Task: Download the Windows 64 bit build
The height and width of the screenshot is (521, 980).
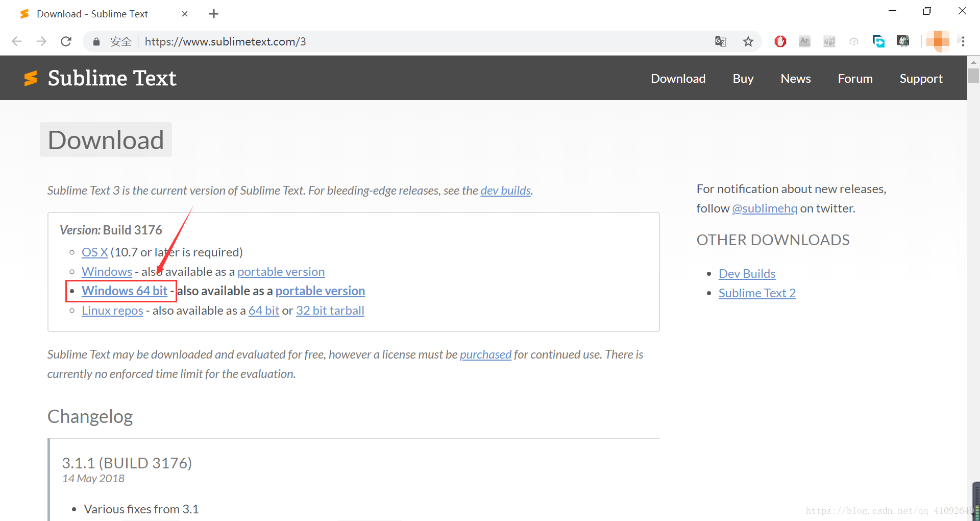Action: click(125, 291)
